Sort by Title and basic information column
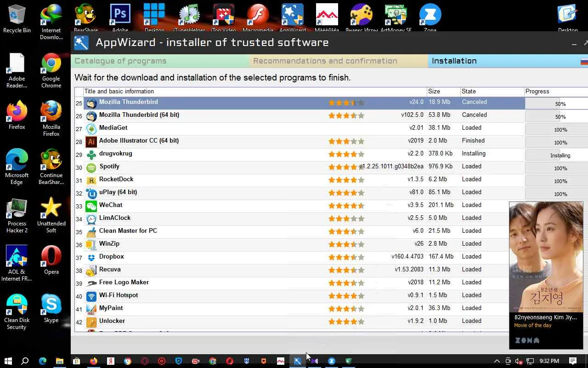The height and width of the screenshot is (368, 588). pyautogui.click(x=255, y=92)
